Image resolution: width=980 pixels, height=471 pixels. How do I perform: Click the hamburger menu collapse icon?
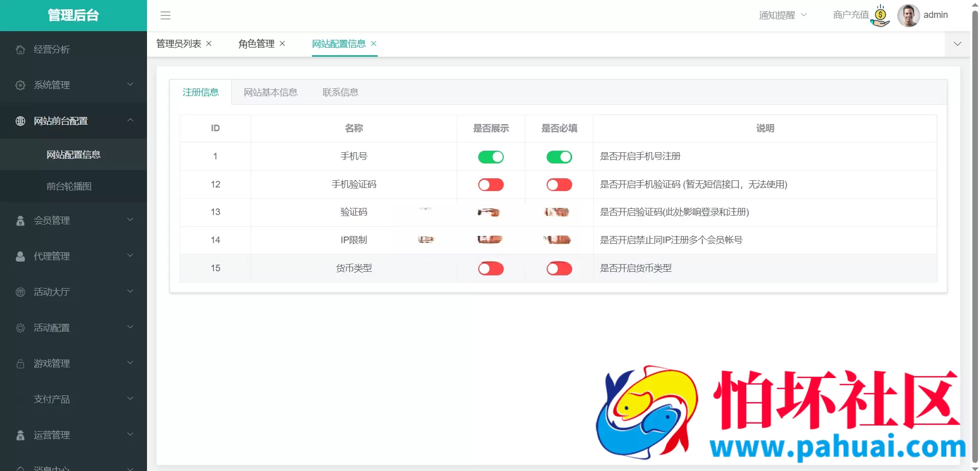click(x=165, y=15)
